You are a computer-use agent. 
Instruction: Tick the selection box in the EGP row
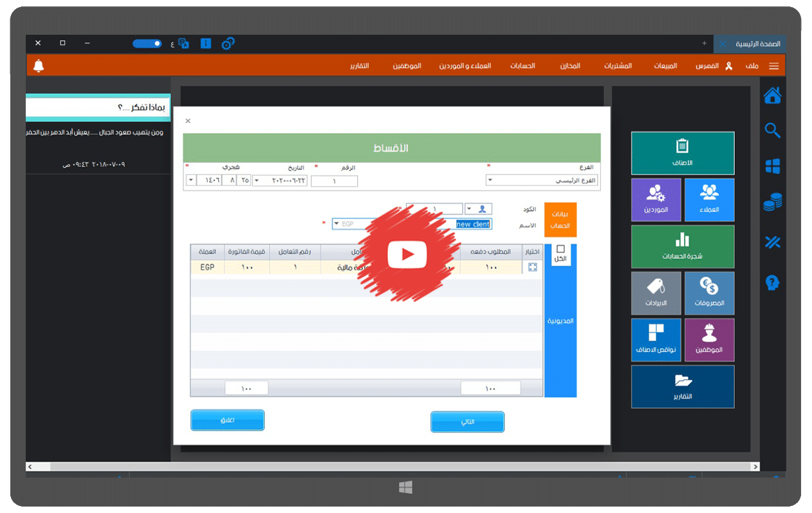tap(532, 267)
